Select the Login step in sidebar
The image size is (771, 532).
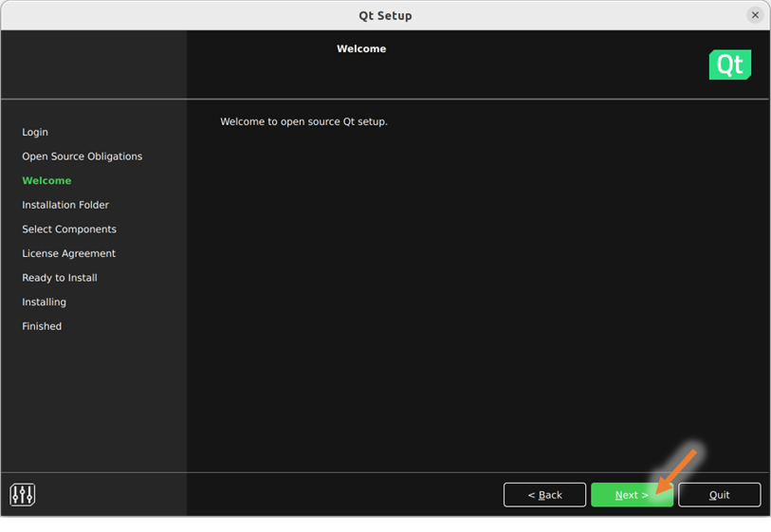coord(35,132)
